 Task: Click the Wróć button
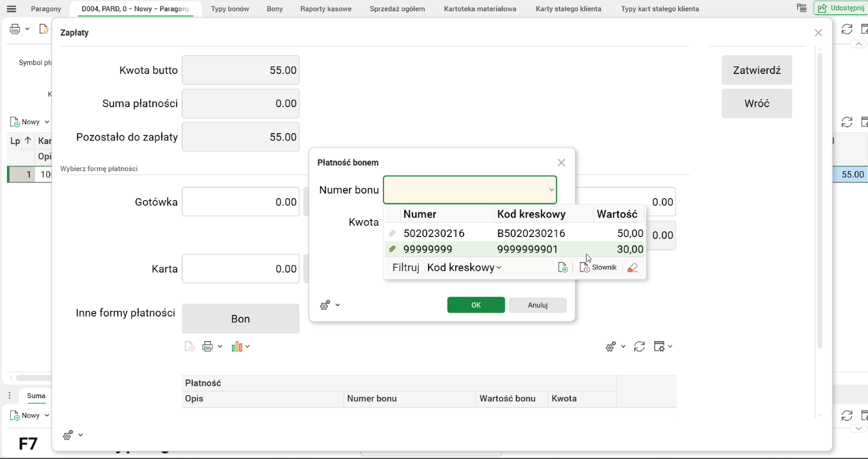coord(756,103)
